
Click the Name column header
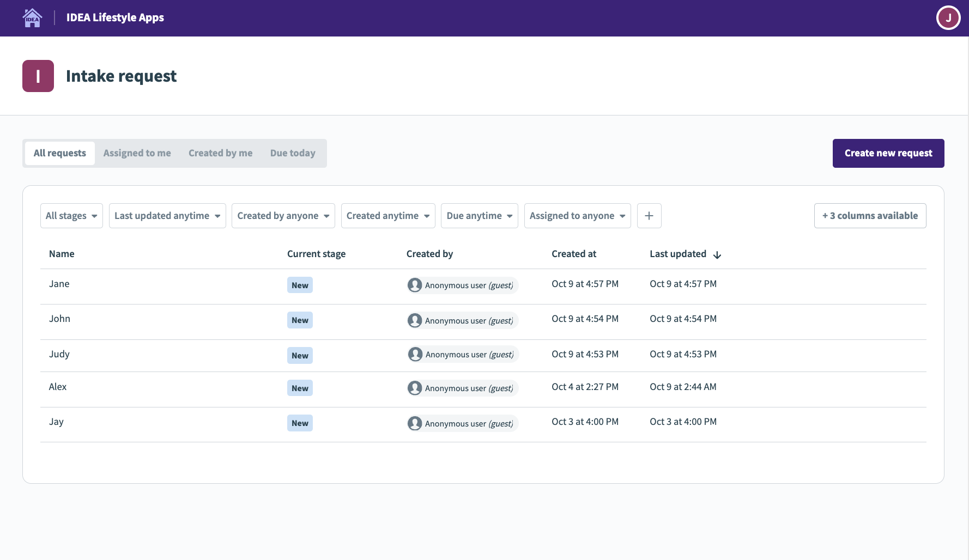tap(62, 254)
